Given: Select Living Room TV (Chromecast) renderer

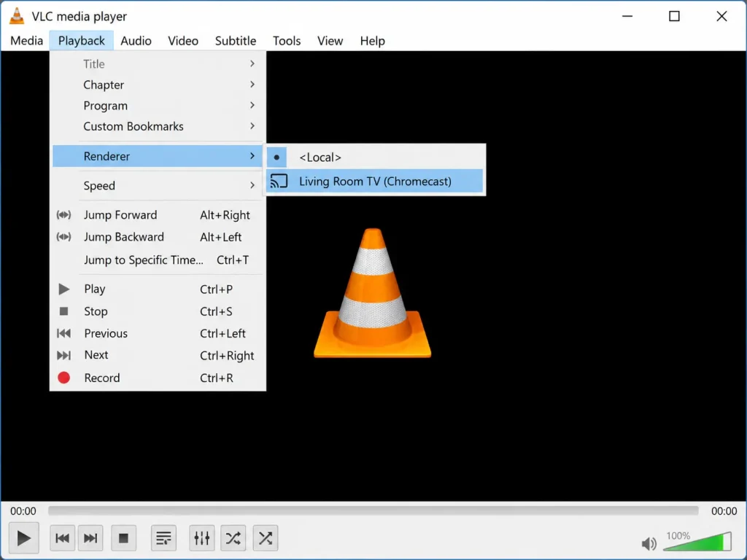Looking at the screenshot, I should 376,182.
